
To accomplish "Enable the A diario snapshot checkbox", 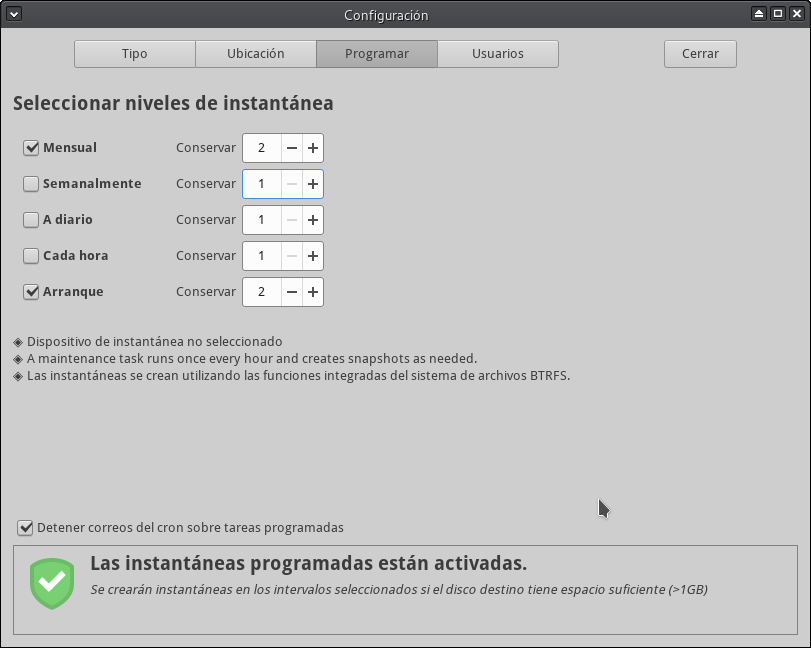I will click(31, 220).
